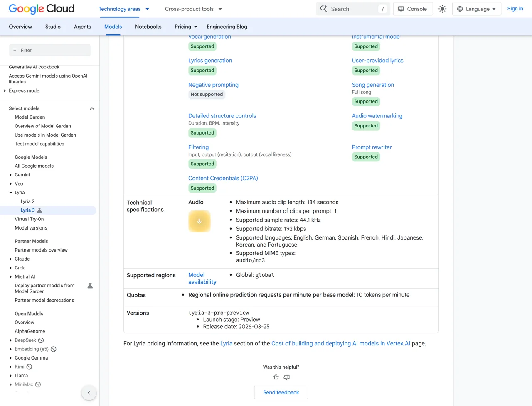
Task: Click the thumbs down feedback icon
Action: tap(287, 377)
